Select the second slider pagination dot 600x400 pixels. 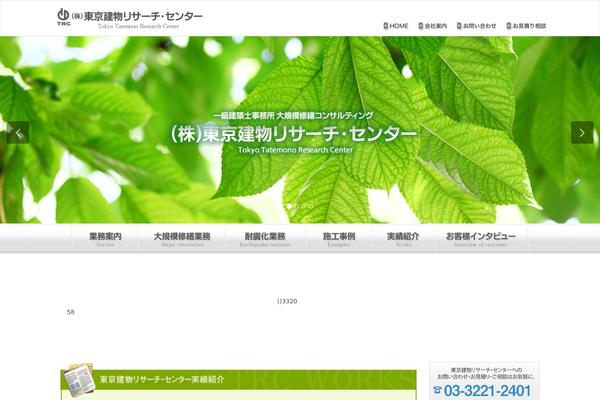[x=297, y=206]
